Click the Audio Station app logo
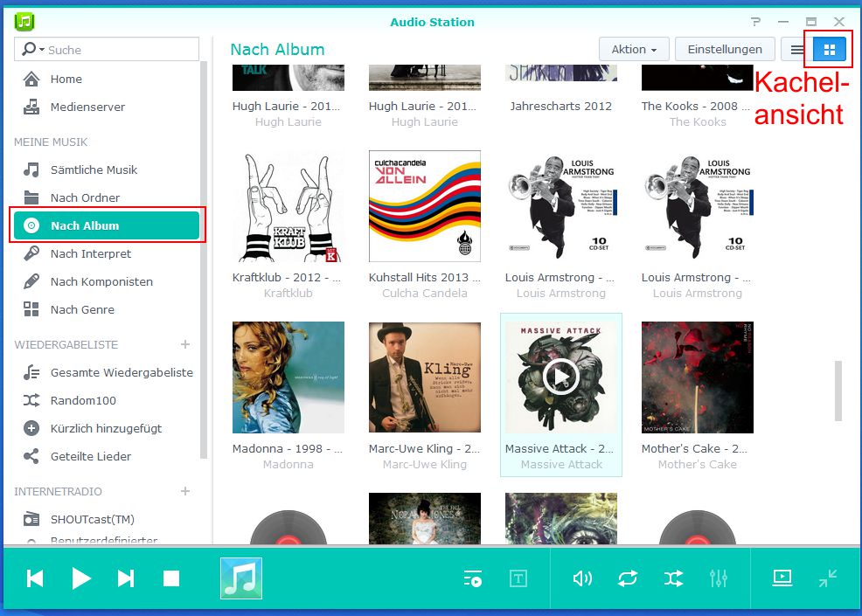The height and width of the screenshot is (616, 862). click(24, 22)
